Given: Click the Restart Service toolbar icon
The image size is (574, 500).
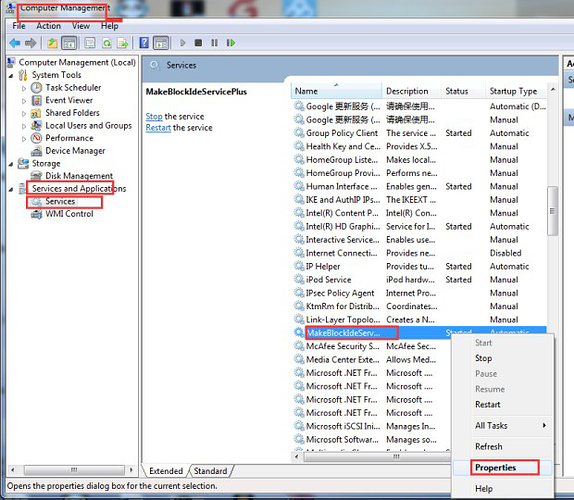Looking at the screenshot, I should click(x=231, y=43).
